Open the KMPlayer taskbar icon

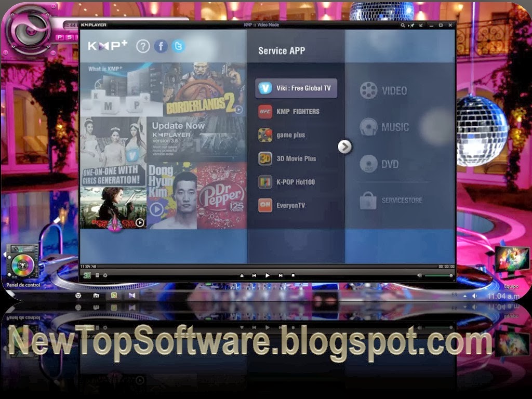pos(132,296)
